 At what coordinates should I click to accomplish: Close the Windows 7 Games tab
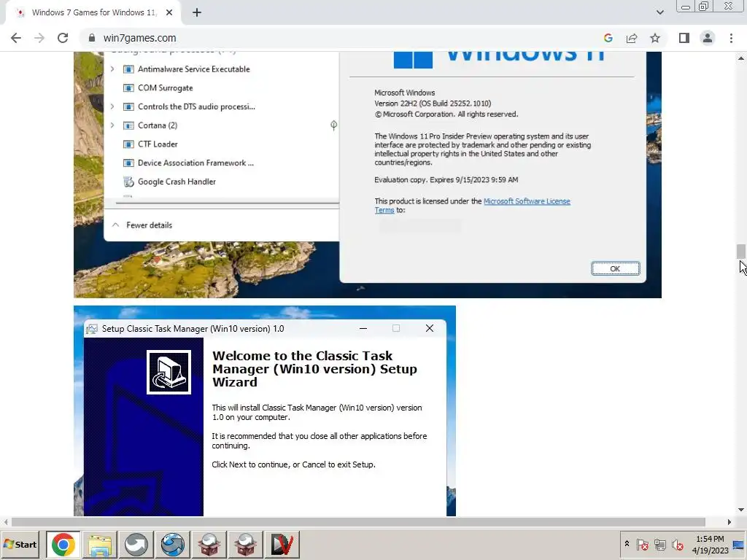pos(169,13)
